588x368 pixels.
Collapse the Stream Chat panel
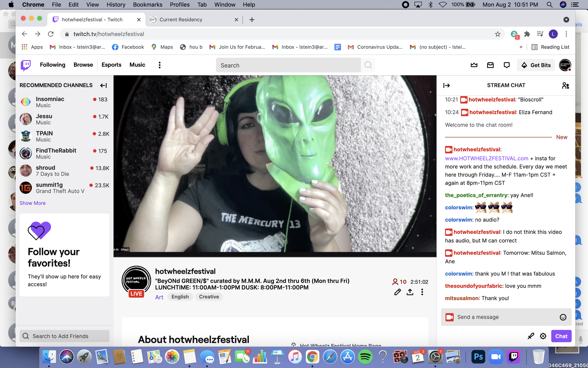pos(447,85)
